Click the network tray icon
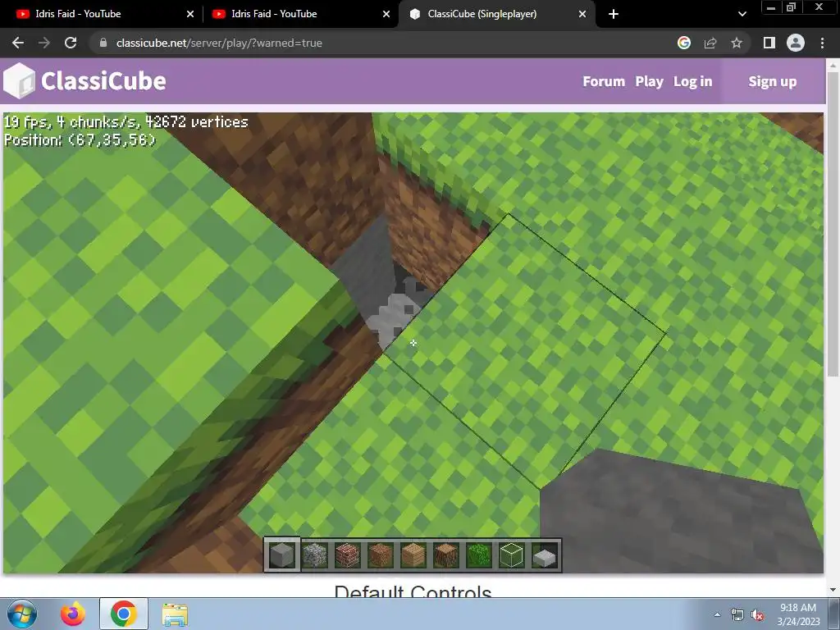Image resolution: width=840 pixels, height=630 pixels. (x=737, y=615)
